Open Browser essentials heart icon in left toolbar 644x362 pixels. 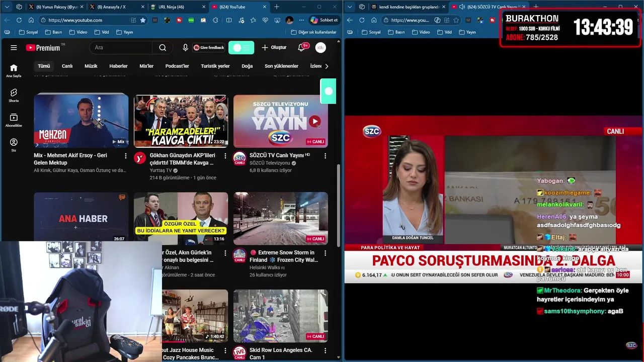pyautogui.click(x=265, y=20)
